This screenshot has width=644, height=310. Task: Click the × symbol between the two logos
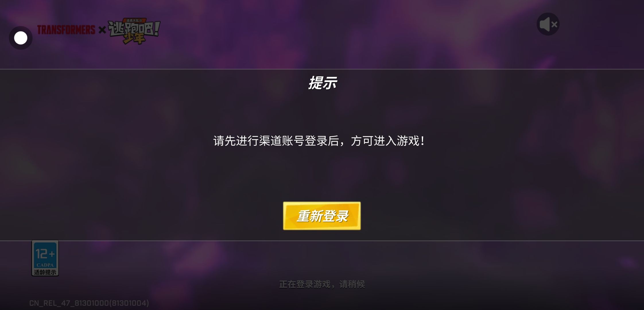pos(102,30)
